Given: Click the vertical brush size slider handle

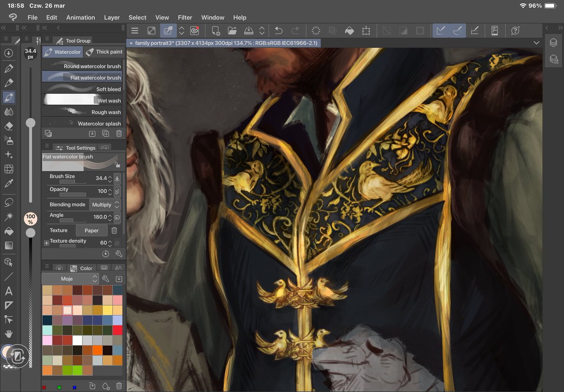Looking at the screenshot, I should point(31,123).
